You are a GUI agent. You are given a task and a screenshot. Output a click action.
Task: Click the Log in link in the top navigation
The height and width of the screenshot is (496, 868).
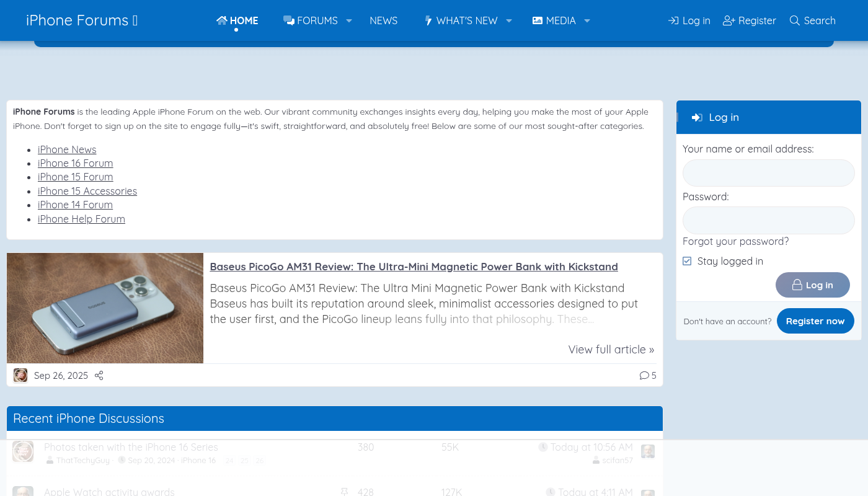click(x=689, y=20)
